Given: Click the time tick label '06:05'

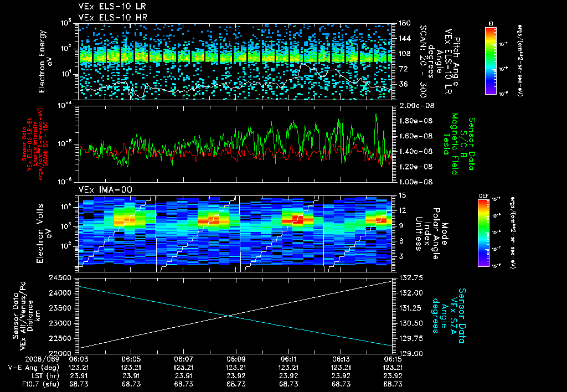Looking at the screenshot, I should pos(131,359).
